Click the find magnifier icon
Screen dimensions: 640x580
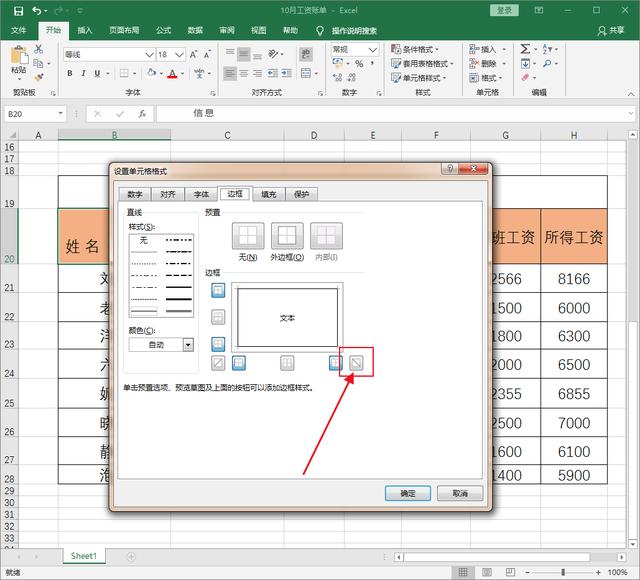tap(547, 63)
